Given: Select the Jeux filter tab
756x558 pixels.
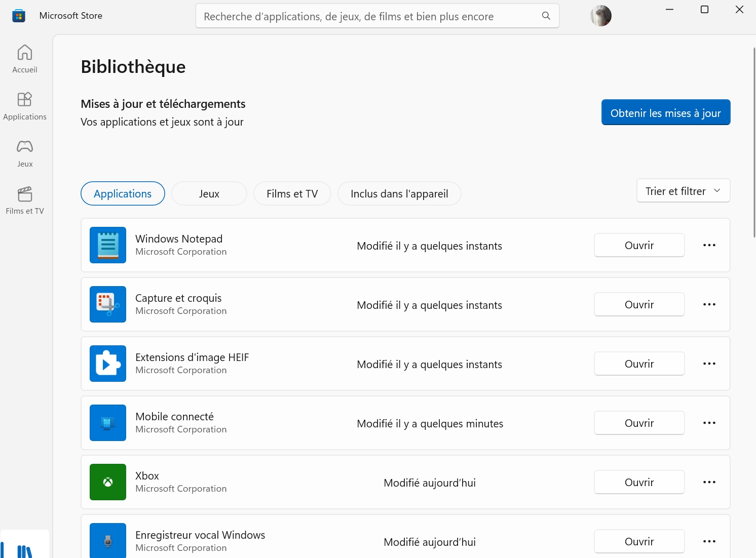Looking at the screenshot, I should [209, 194].
